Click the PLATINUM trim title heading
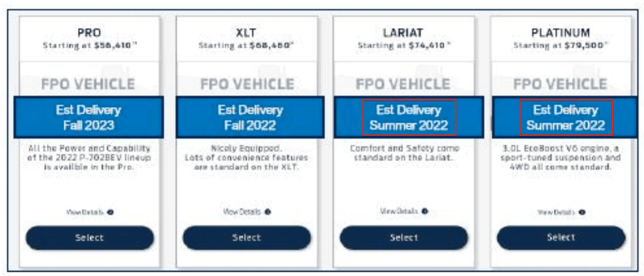 tap(561, 33)
